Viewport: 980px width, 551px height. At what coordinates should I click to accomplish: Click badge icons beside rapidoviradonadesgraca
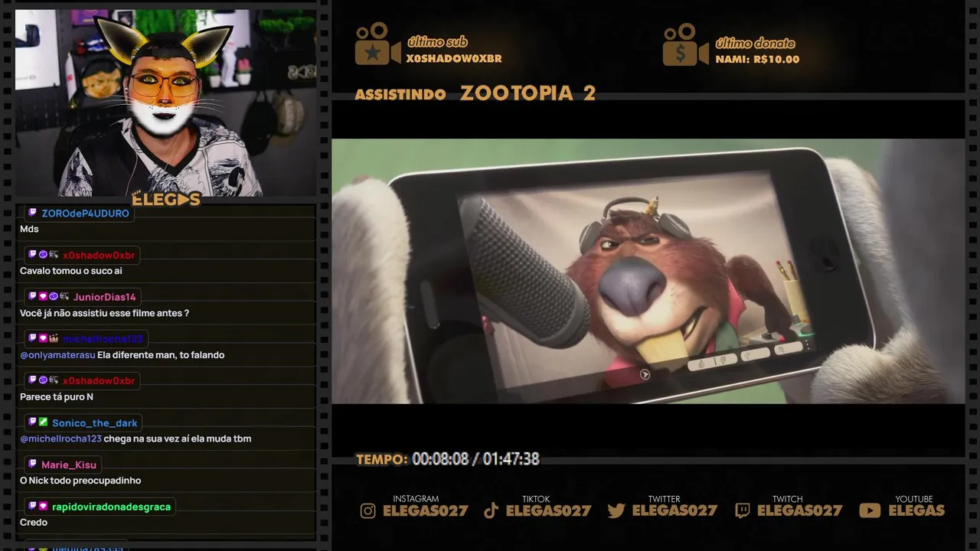38,507
